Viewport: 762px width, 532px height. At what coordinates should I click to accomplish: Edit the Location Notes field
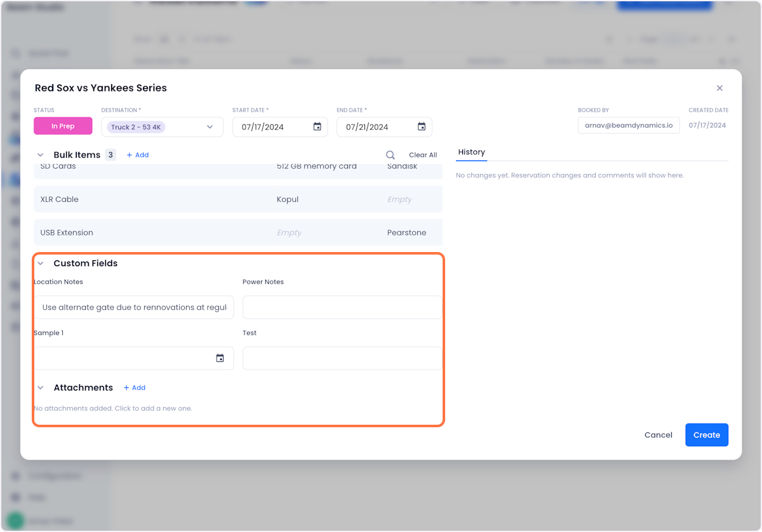[134, 307]
